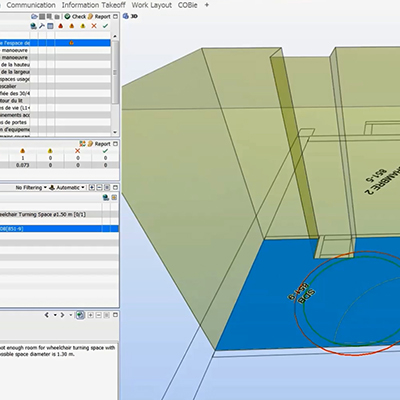This screenshot has width=400, height=400.
Task: Click globe icon in Results column header
Action: [x=106, y=198]
